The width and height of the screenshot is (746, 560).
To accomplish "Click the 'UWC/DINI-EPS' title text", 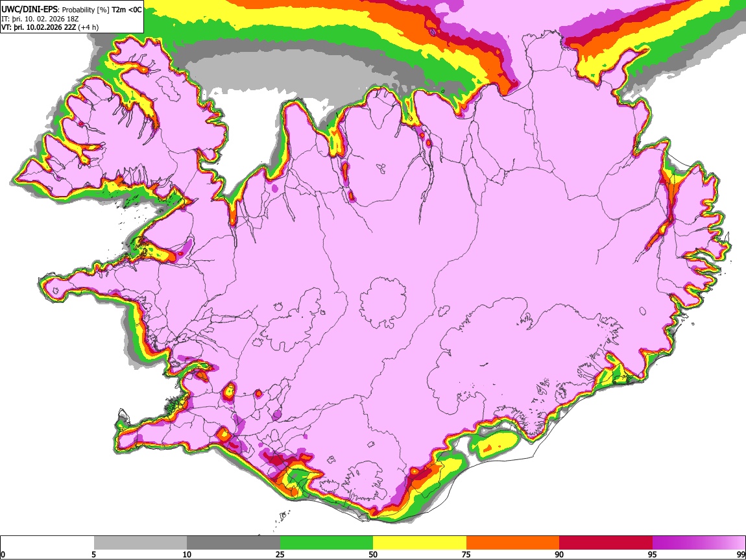I will [x=29, y=10].
